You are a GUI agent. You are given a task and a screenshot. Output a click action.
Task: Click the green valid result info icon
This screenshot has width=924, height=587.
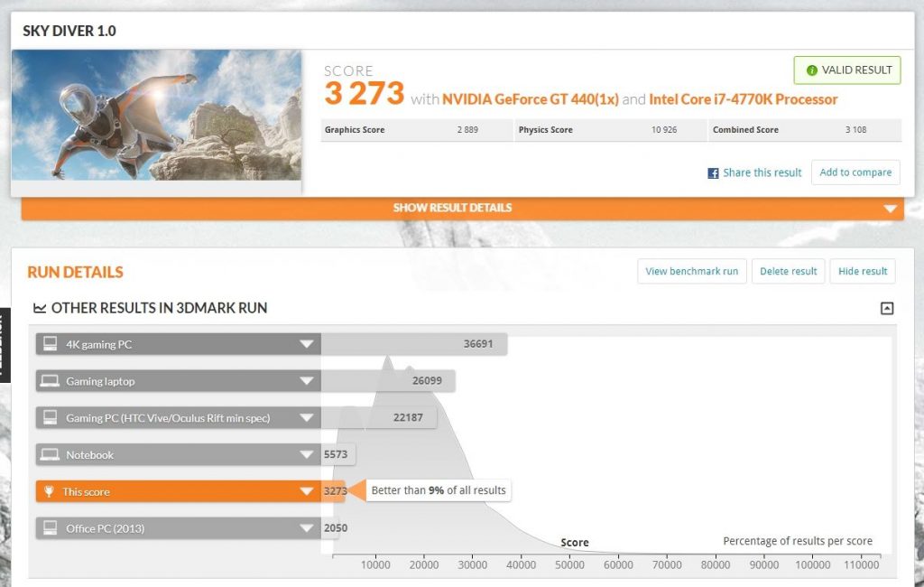(812, 70)
